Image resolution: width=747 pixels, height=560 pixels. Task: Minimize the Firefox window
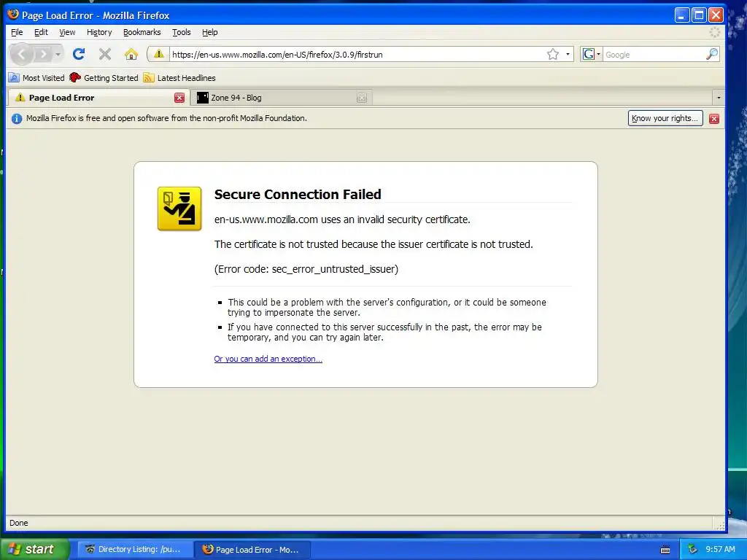(x=682, y=15)
